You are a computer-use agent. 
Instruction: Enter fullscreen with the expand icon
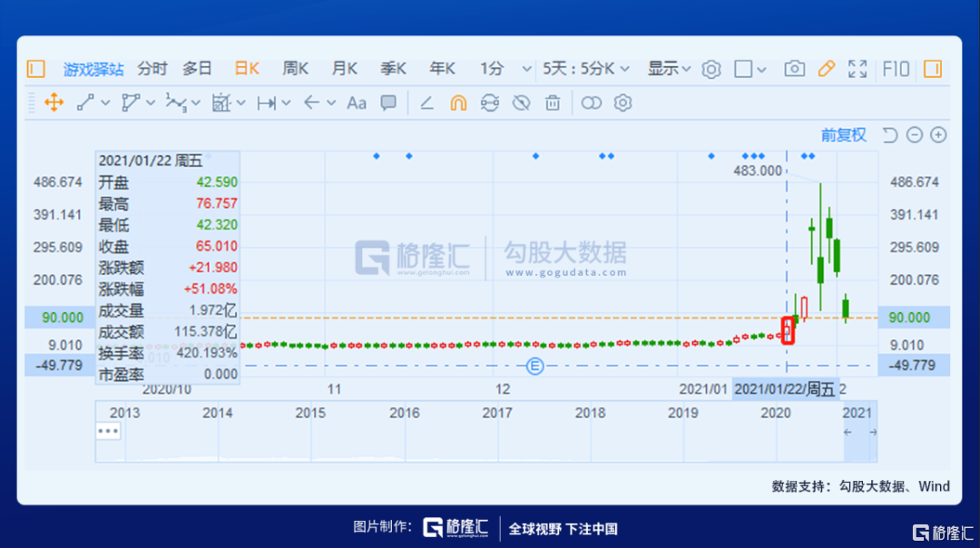(857, 69)
